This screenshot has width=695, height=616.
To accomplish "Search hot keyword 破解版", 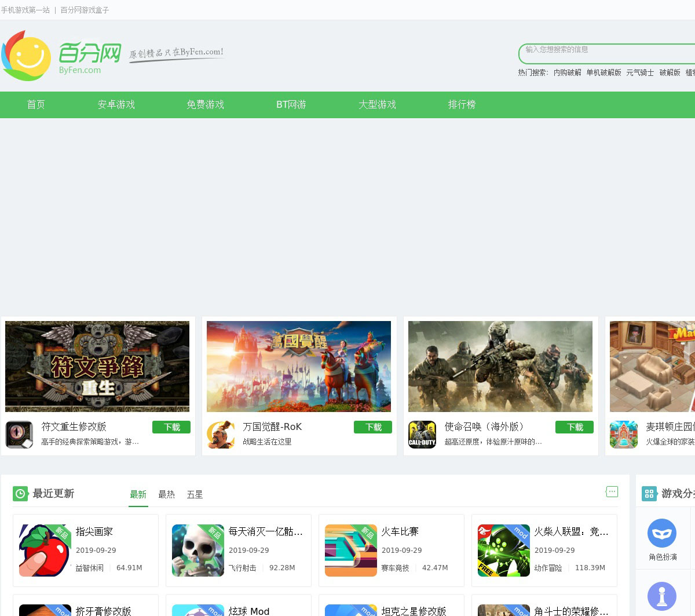I will click(x=670, y=72).
